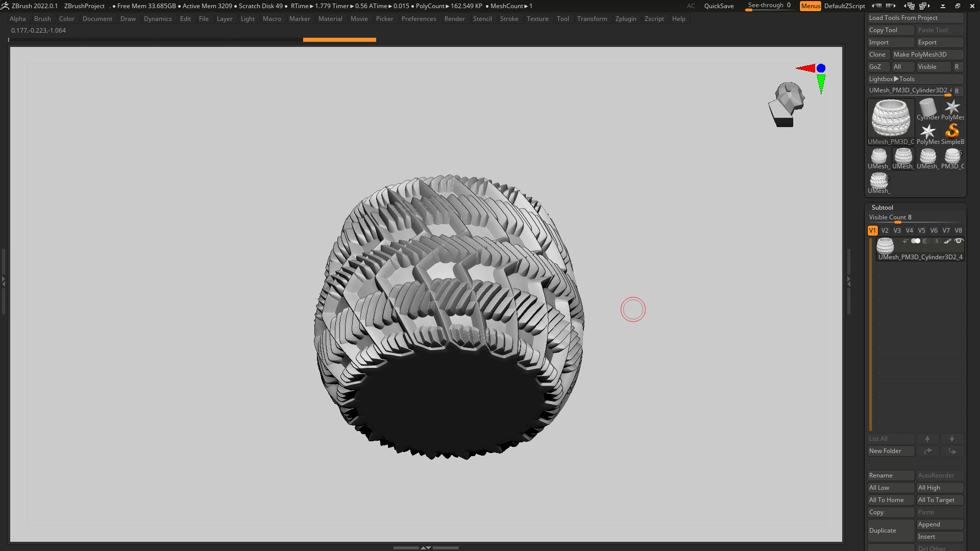980x551 pixels.
Task: Open the Alpha menu
Action: 17,19
